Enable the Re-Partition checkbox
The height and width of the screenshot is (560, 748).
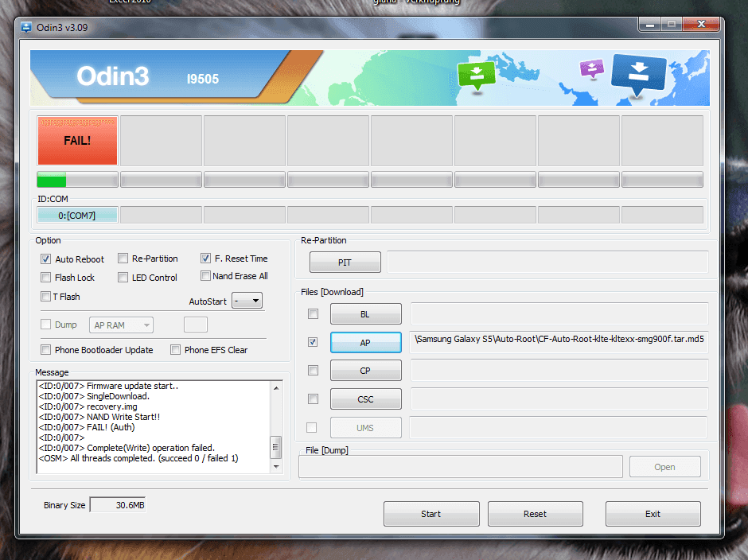[x=123, y=259]
